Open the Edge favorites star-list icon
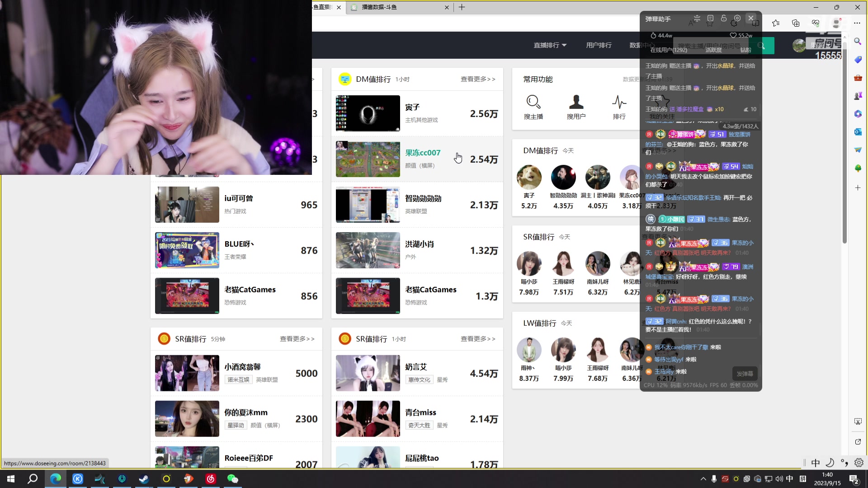The image size is (868, 488). pyautogui.click(x=776, y=23)
